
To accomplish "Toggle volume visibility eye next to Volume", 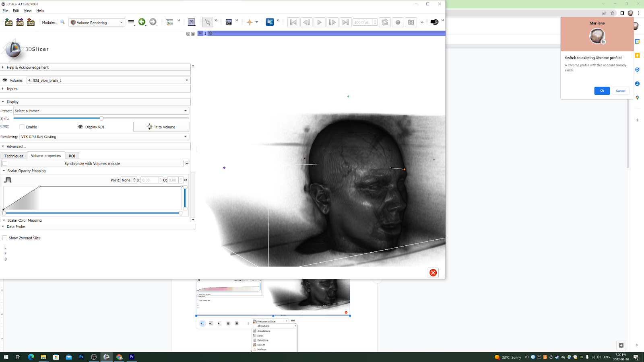I will point(5,80).
